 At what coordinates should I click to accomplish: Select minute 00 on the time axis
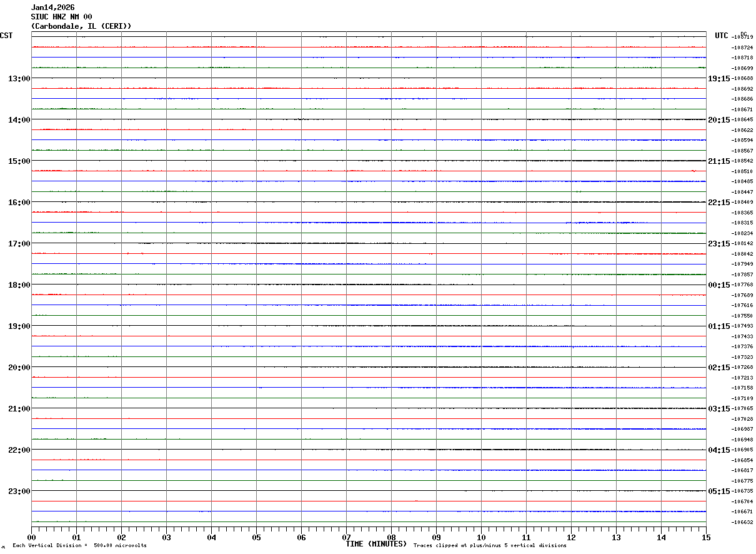pyautogui.click(x=31, y=537)
